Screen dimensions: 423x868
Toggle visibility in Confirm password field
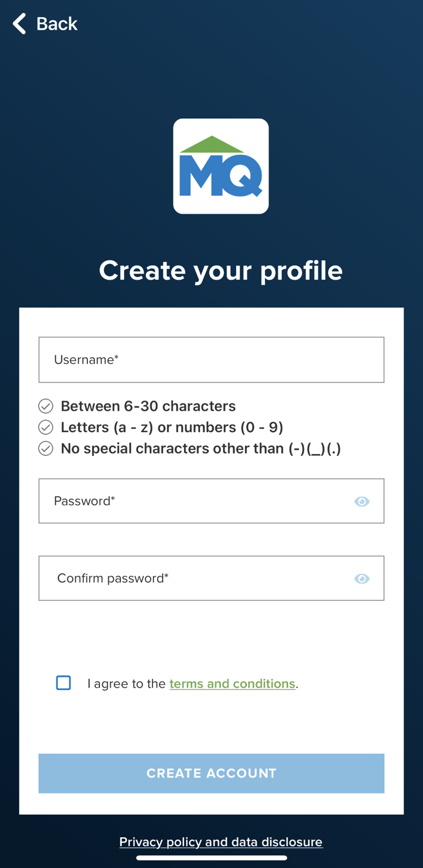(x=362, y=578)
